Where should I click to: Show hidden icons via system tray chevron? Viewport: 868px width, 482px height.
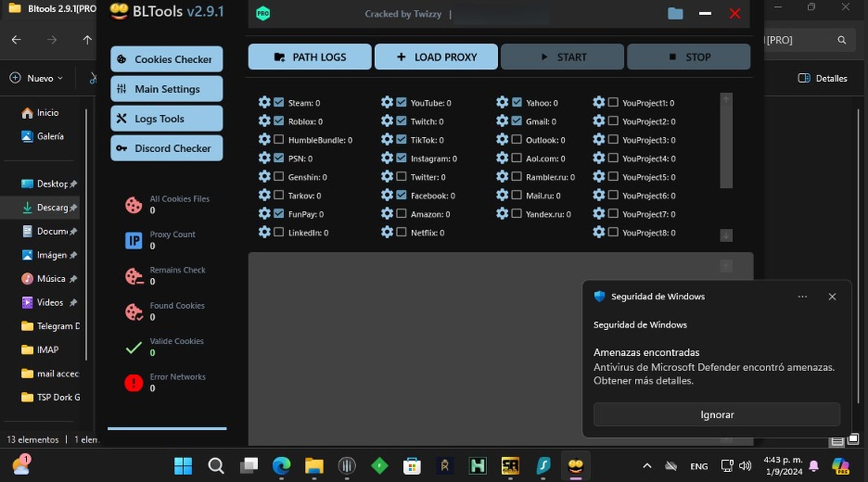[647, 466]
